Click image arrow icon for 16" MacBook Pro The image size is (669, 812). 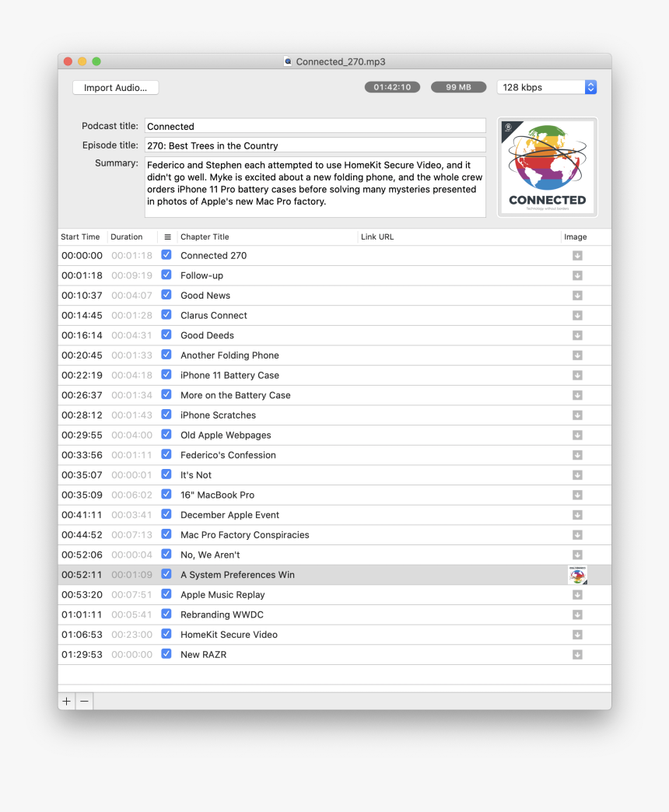[577, 495]
